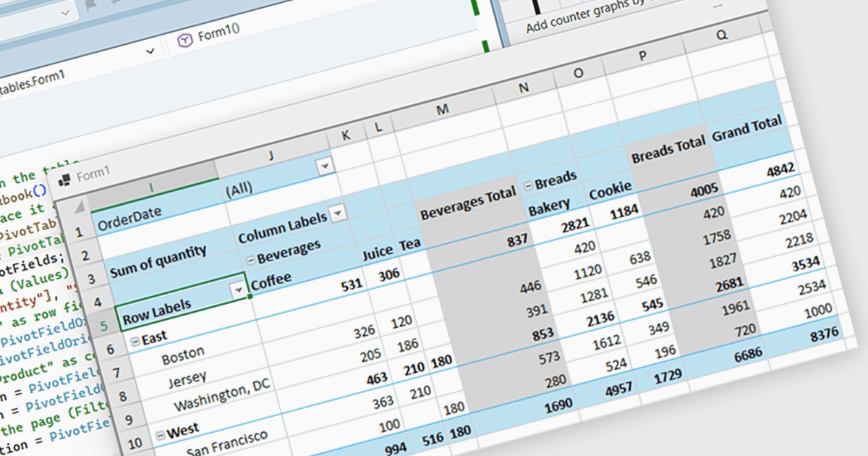868x456 pixels.
Task: Select column header P
Action: point(643,56)
